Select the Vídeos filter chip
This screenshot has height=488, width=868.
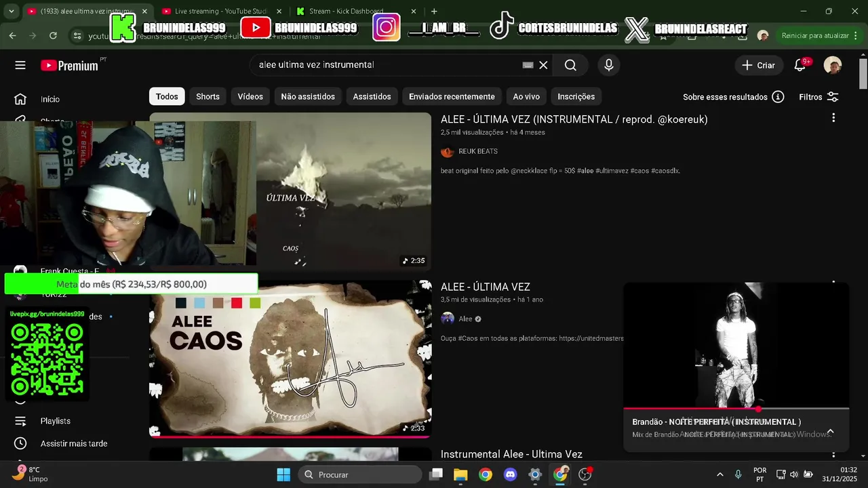[250, 96]
